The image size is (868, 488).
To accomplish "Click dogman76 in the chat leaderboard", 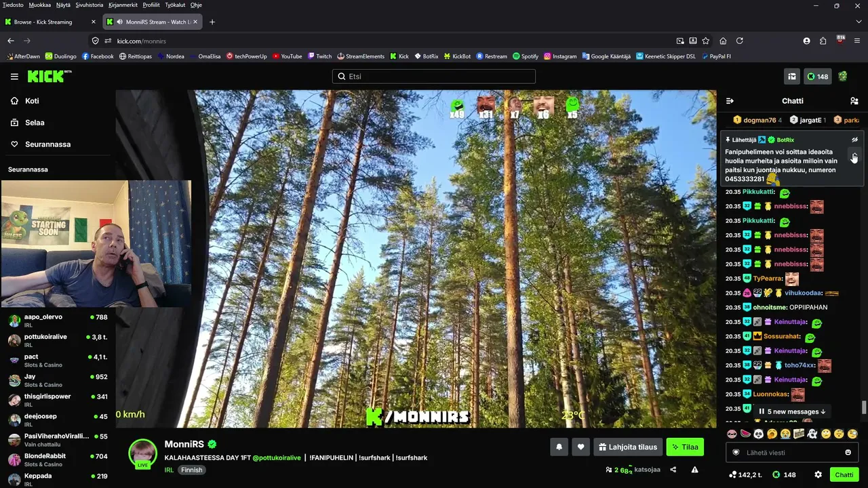I will [757, 120].
